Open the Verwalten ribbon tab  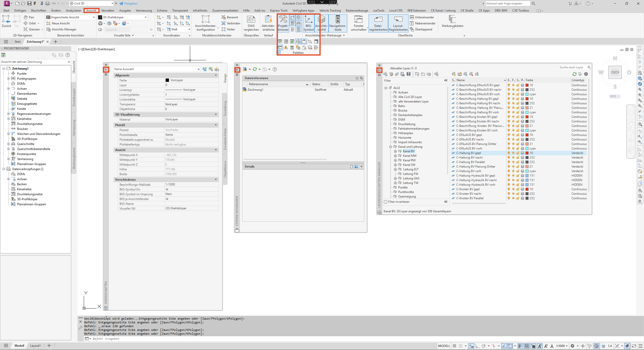(108, 11)
